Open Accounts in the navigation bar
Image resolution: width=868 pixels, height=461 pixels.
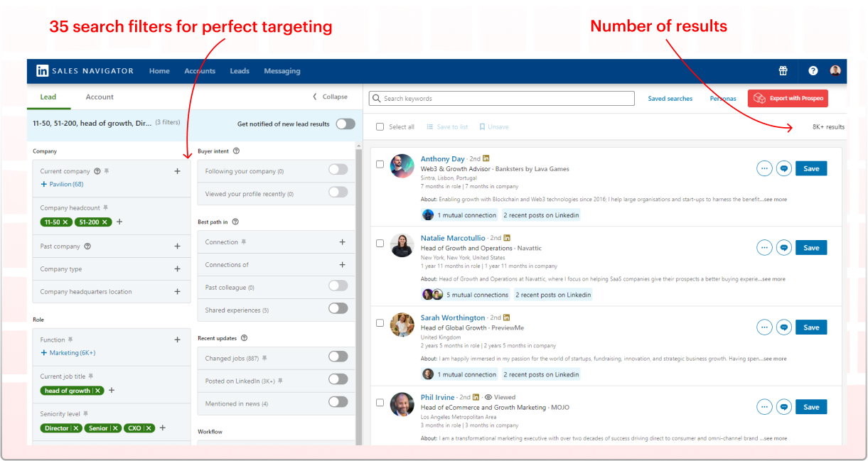200,71
